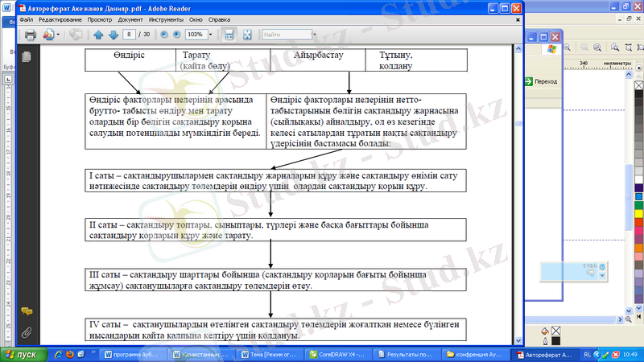Open the конфренция Ау... folder taskbar button
Viewport: 644px width, 362px height.
(x=474, y=355)
